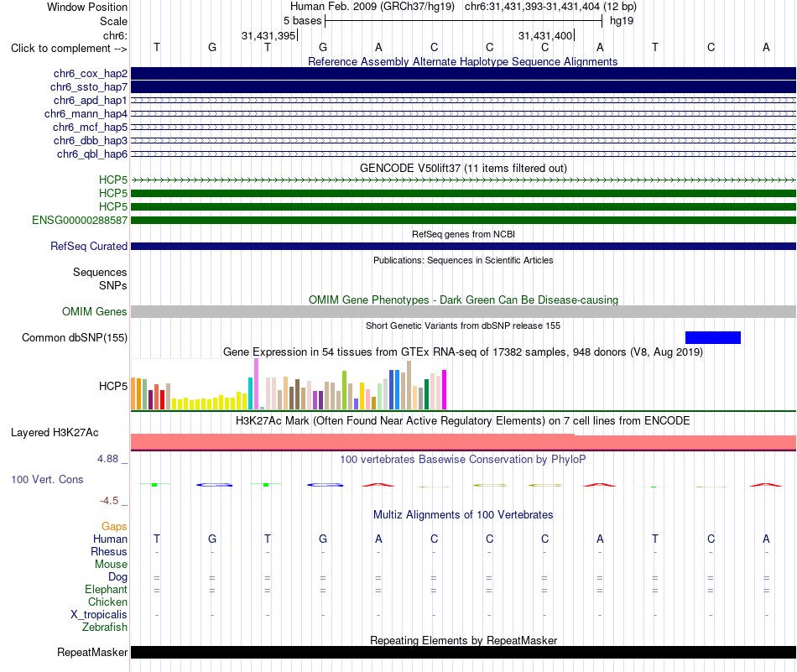Screen dimensions: 797x672
Task: Click the Scale ruler bar
Action: 463,21
